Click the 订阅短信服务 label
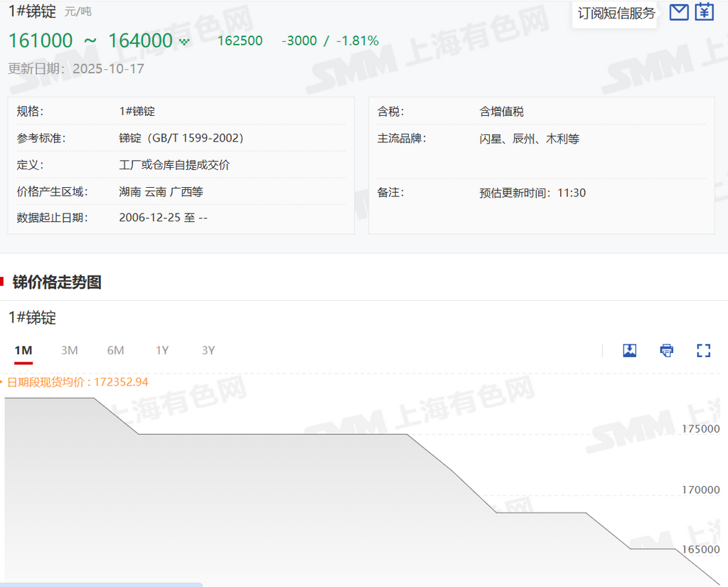The height and width of the screenshot is (587, 728). [x=616, y=14]
